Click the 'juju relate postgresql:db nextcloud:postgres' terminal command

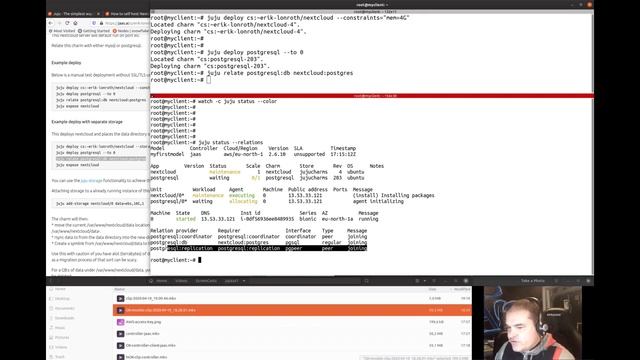pyautogui.click(x=280, y=73)
